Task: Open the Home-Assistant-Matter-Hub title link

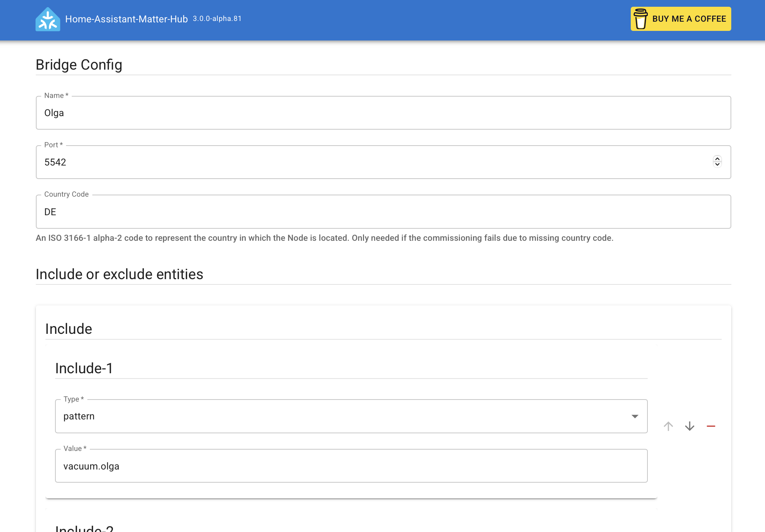Action: pos(126,19)
